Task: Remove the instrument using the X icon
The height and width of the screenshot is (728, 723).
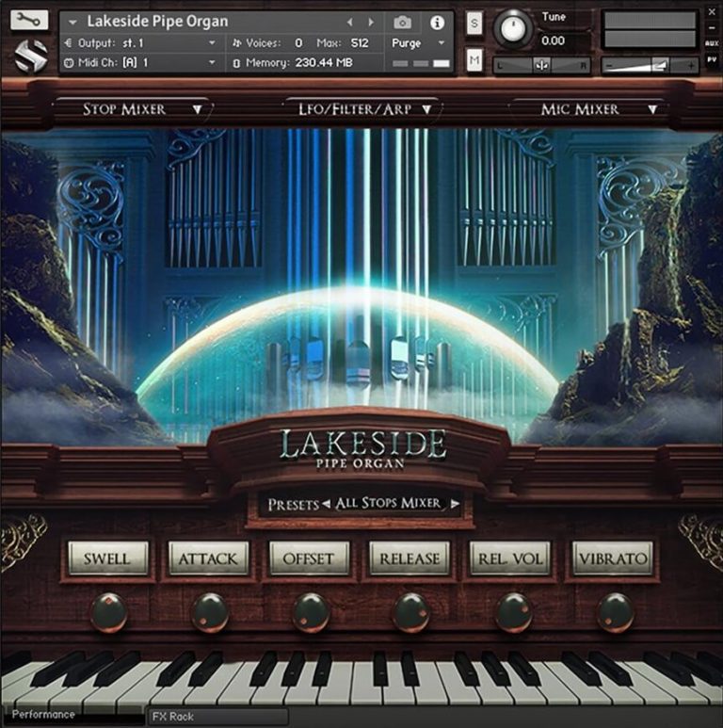Action: tap(712, 12)
